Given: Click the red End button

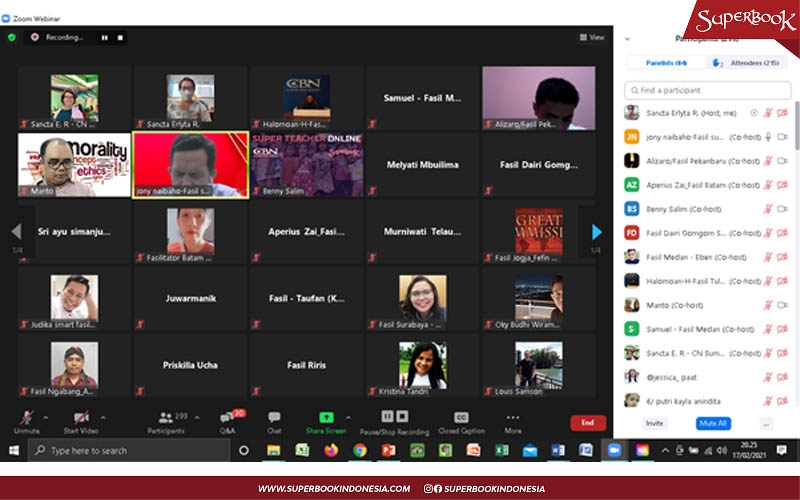Looking at the screenshot, I should pyautogui.click(x=588, y=422).
